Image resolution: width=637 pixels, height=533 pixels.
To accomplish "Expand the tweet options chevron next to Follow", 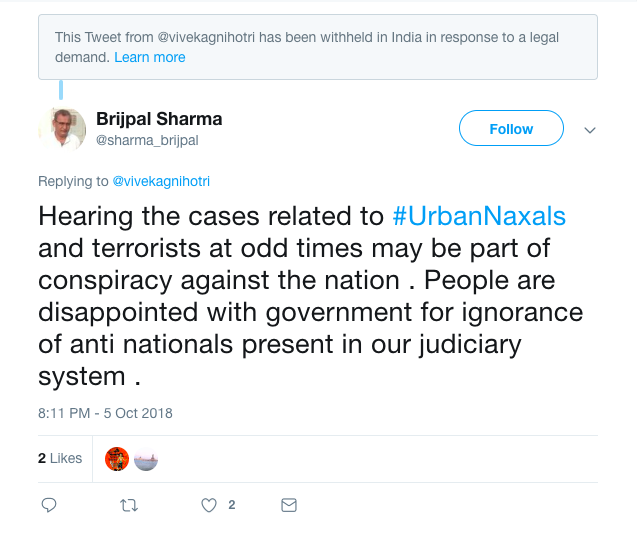I will coord(590,130).
